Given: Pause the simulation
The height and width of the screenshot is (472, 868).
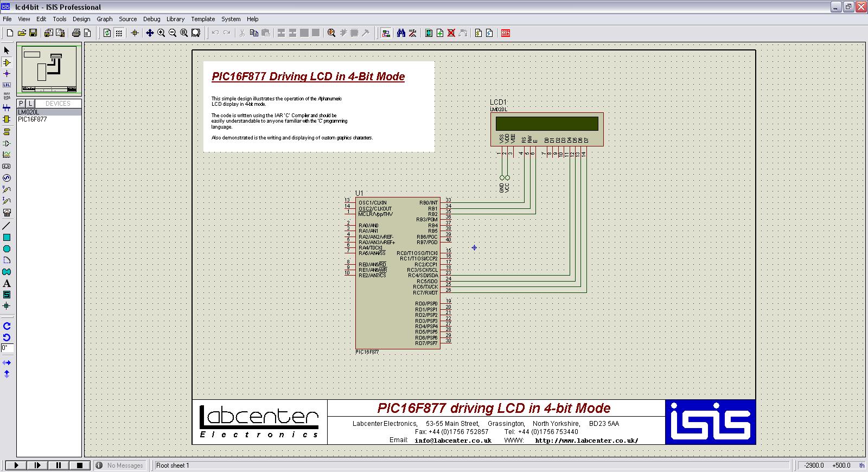Looking at the screenshot, I should click(x=58, y=465).
